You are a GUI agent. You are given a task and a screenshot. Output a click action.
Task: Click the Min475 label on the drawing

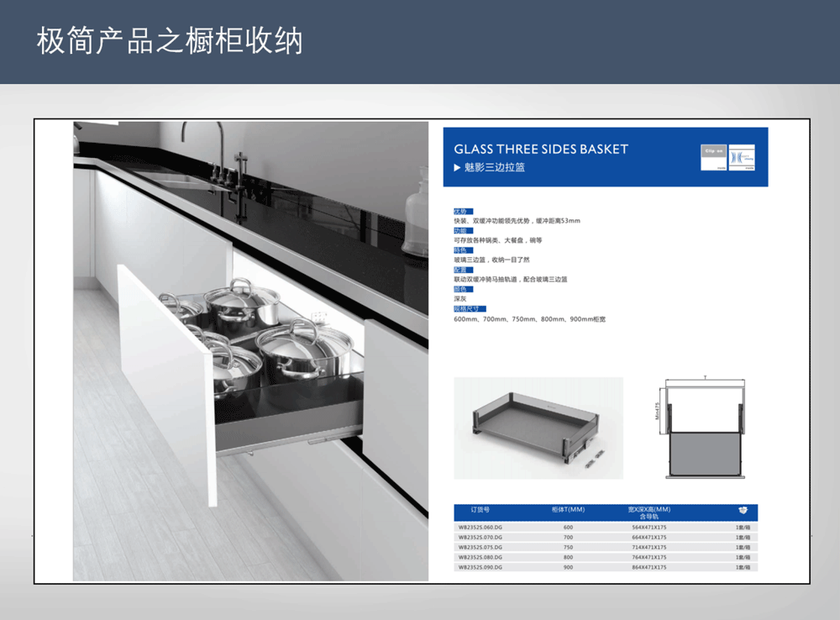(658, 411)
